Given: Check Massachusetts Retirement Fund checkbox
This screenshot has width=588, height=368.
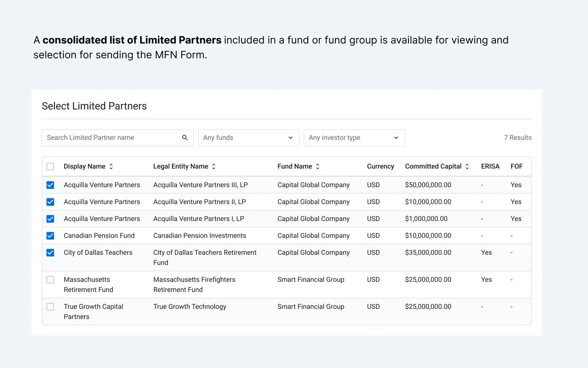Looking at the screenshot, I should click(50, 280).
